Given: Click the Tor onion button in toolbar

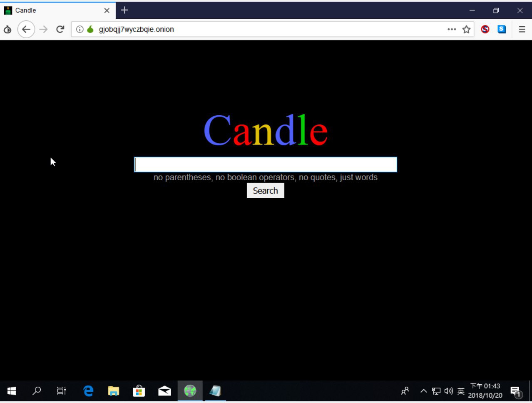Looking at the screenshot, I should coord(7,29).
